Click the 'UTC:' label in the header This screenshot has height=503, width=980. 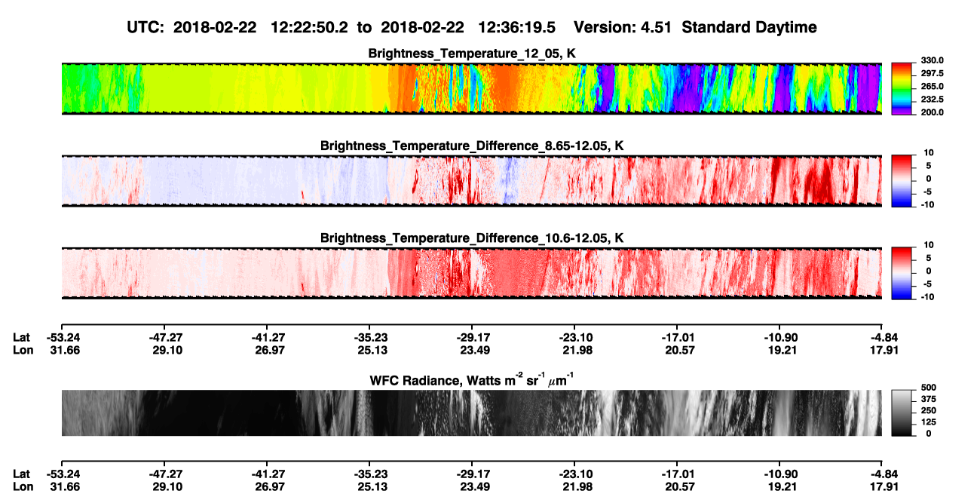[148, 28]
